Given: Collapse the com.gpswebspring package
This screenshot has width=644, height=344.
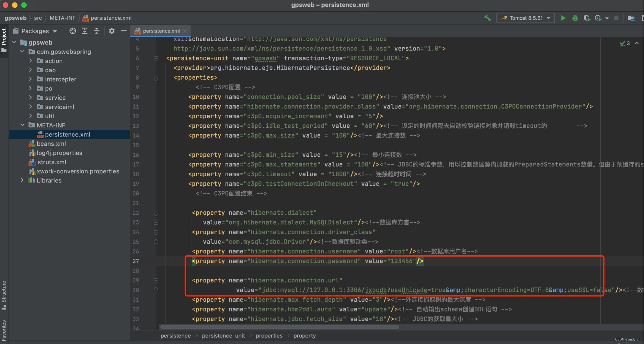Looking at the screenshot, I should pos(23,51).
